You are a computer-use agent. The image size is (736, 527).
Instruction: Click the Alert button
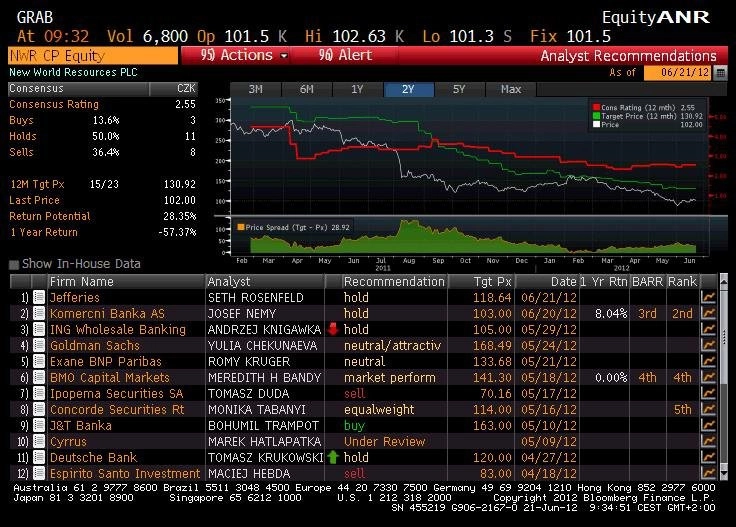pyautogui.click(x=345, y=55)
